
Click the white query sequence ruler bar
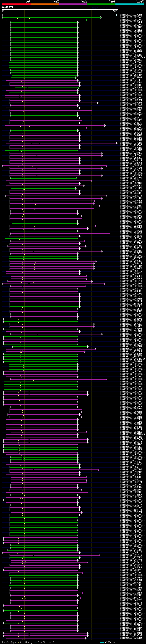click(60, 10)
